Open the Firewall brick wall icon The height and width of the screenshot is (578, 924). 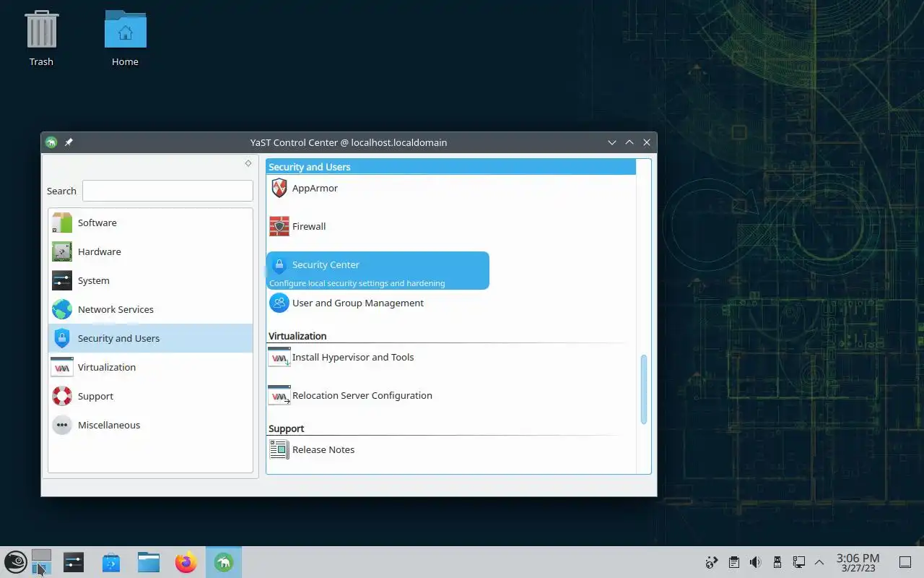[x=279, y=227]
